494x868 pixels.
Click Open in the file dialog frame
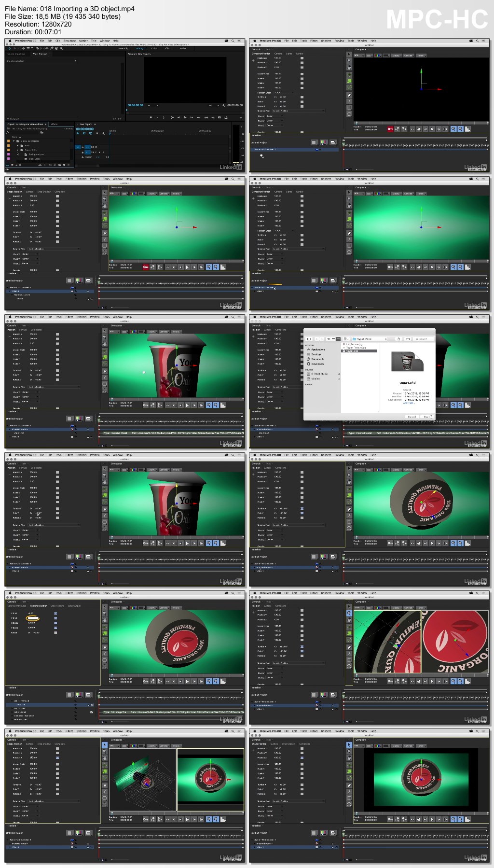coord(426,417)
